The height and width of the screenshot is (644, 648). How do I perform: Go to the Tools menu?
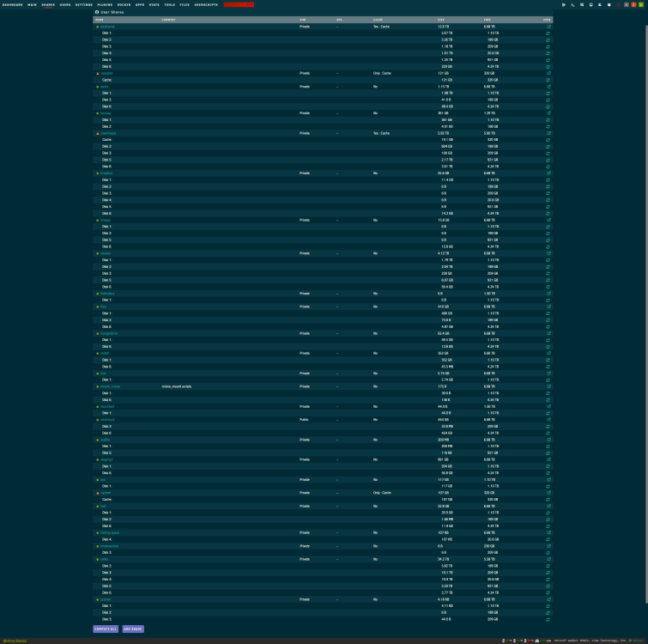169,4
